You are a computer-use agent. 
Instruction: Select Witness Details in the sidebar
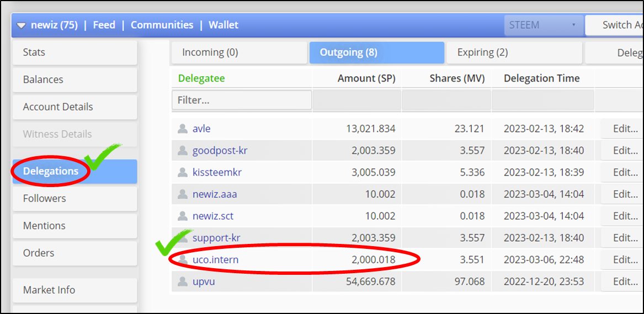pos(74,134)
